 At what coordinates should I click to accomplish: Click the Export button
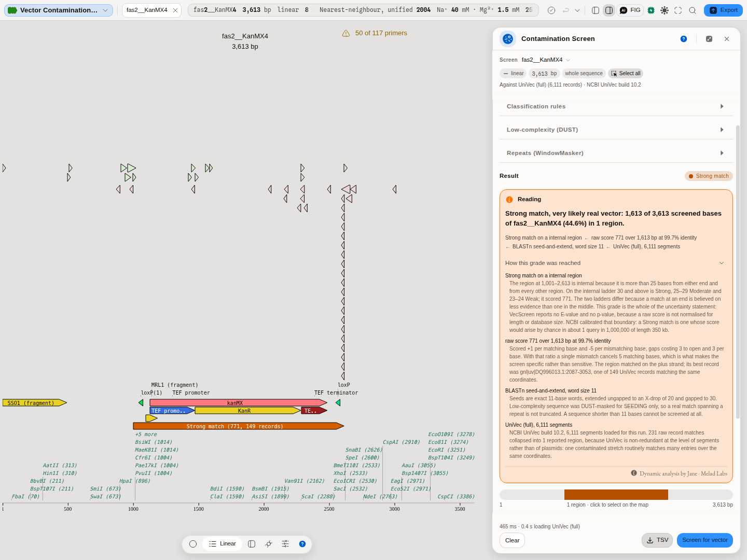tap(723, 10)
